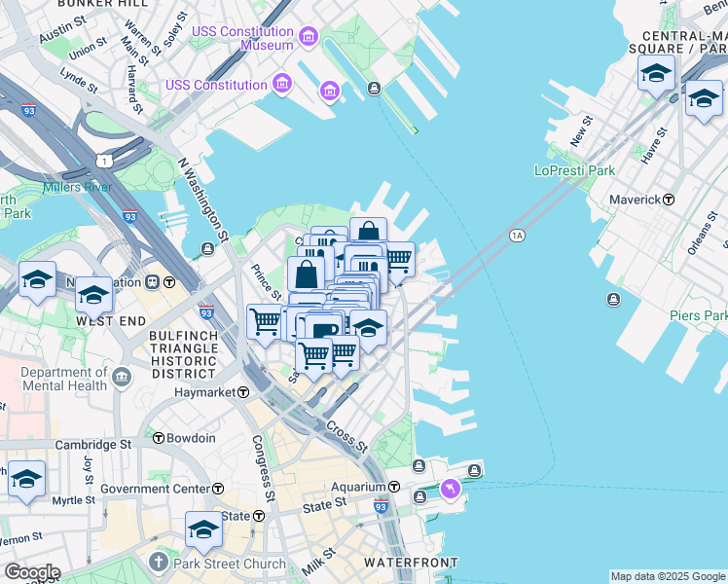728x584 pixels.
Task: Click the Bowdoin T station icon
Action: (159, 438)
